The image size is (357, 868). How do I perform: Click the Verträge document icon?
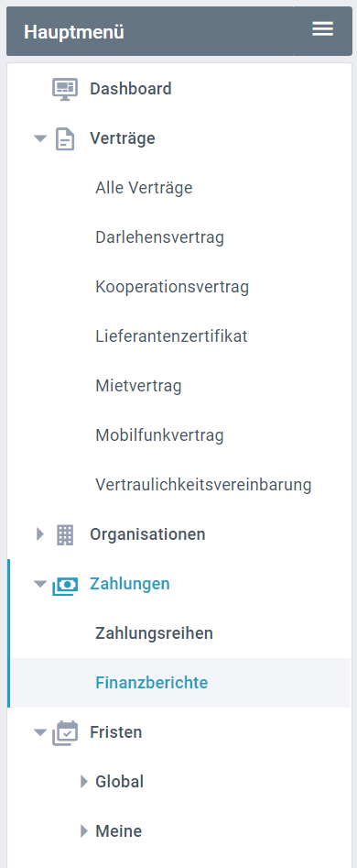point(65,139)
